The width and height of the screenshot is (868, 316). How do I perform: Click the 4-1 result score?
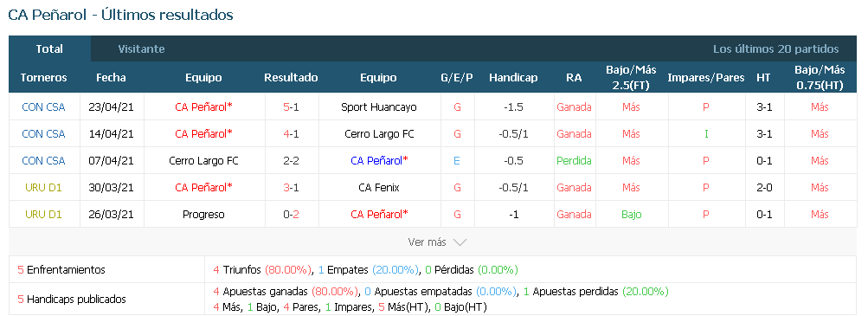click(291, 134)
